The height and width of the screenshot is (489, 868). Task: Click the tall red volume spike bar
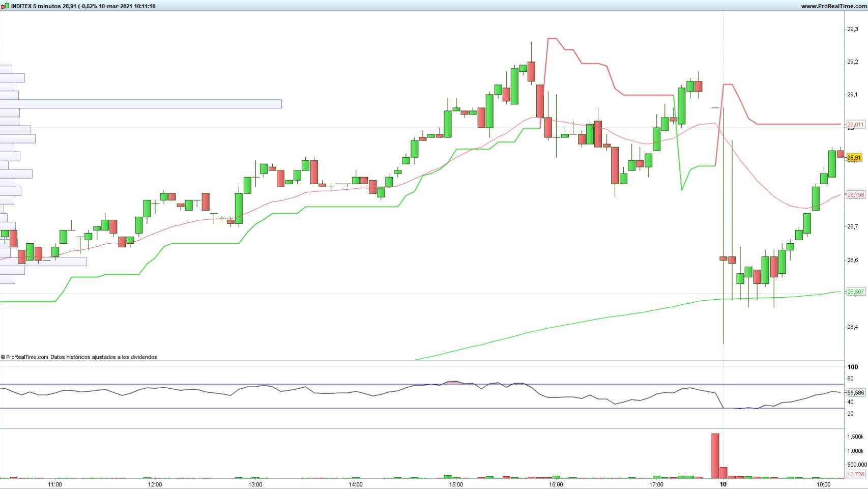pos(715,453)
